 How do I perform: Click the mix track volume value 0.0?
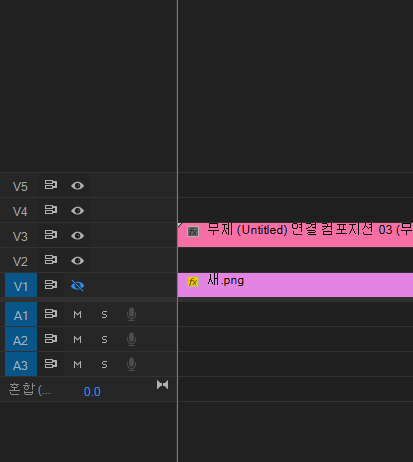click(x=92, y=392)
